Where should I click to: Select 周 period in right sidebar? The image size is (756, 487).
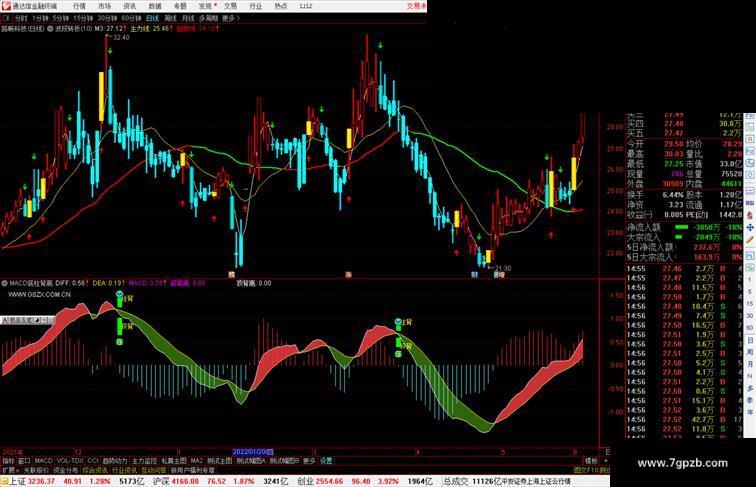(x=750, y=352)
